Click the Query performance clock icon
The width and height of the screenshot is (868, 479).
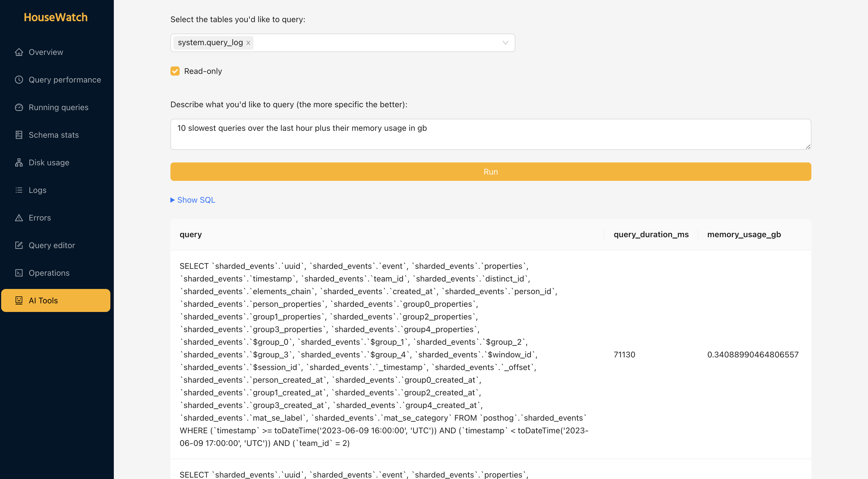tap(19, 80)
